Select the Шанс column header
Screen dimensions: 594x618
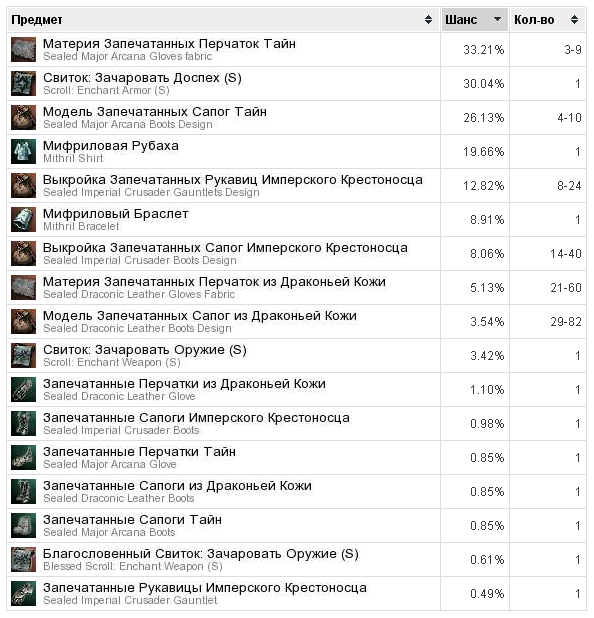tap(475, 19)
